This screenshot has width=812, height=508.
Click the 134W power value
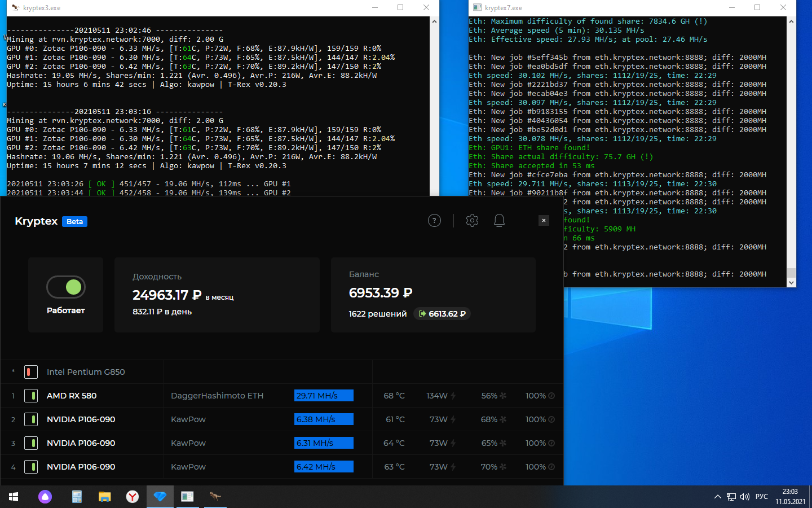pyautogui.click(x=437, y=396)
